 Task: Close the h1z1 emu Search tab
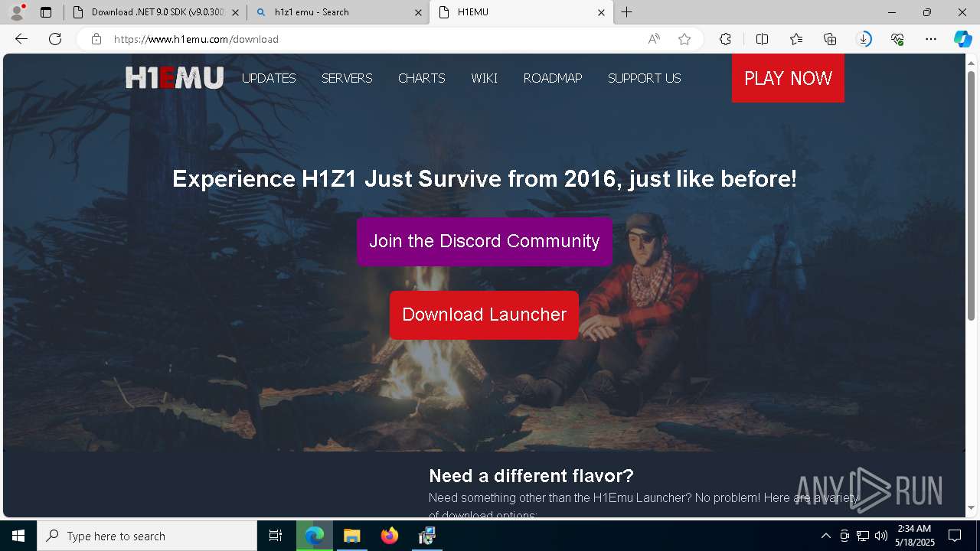tap(418, 12)
